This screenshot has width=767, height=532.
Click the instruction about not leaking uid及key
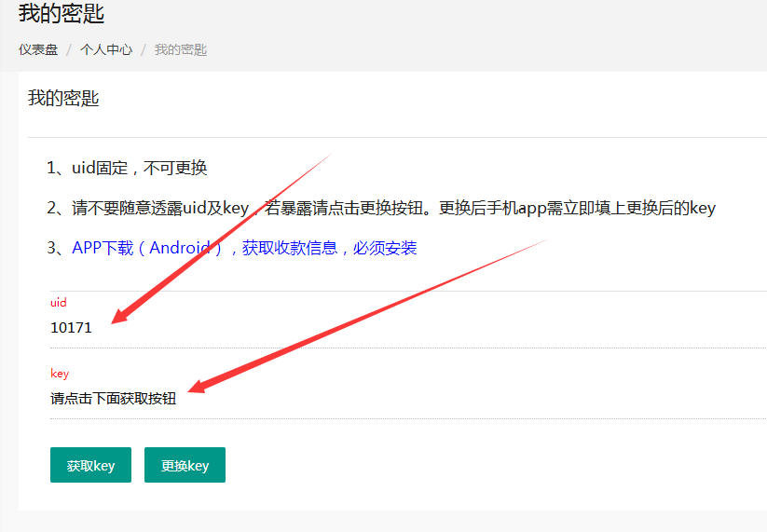pyautogui.click(x=381, y=208)
